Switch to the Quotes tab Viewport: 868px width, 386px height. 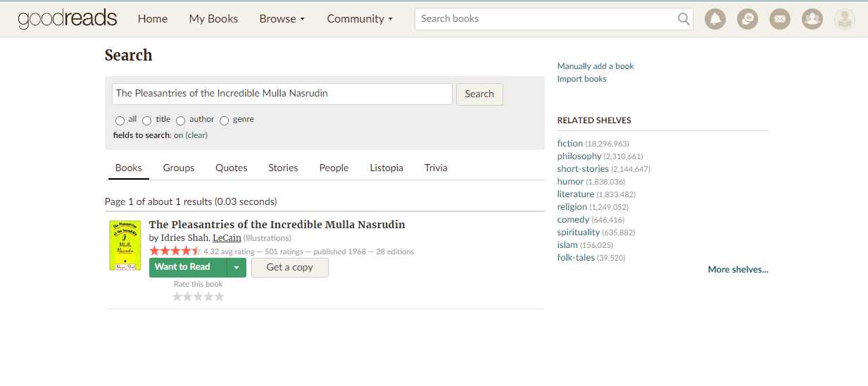(232, 168)
